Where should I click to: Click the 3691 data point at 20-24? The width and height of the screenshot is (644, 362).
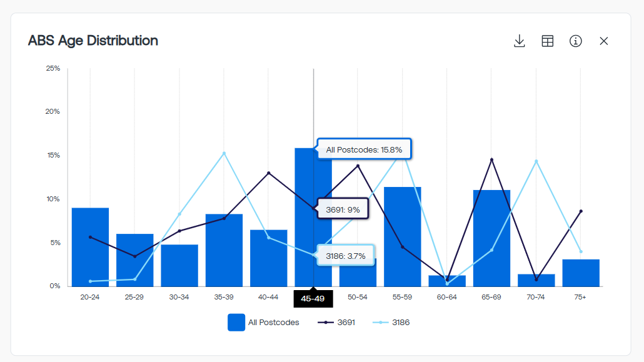(91, 237)
